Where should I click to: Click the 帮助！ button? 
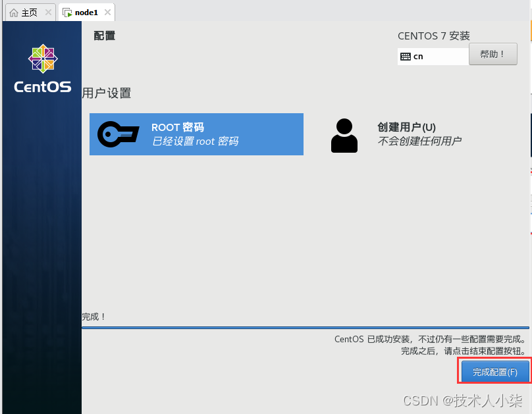[x=493, y=54]
